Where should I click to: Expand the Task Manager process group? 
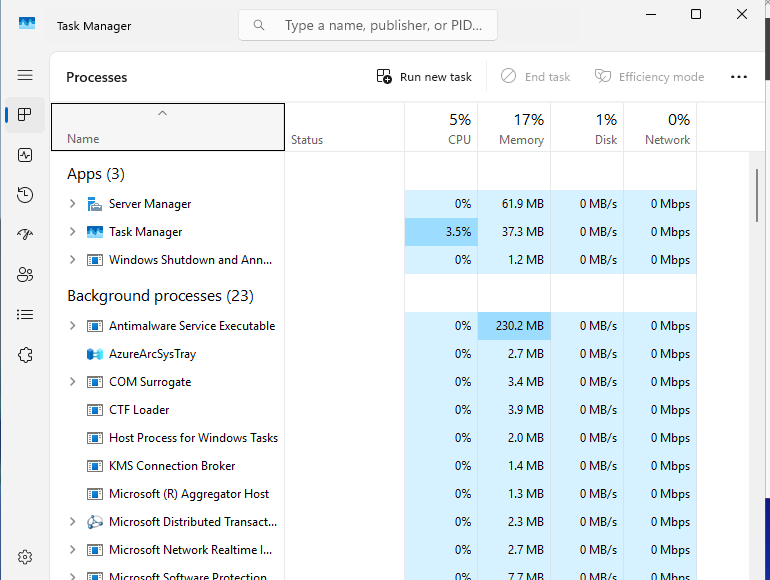coord(73,232)
